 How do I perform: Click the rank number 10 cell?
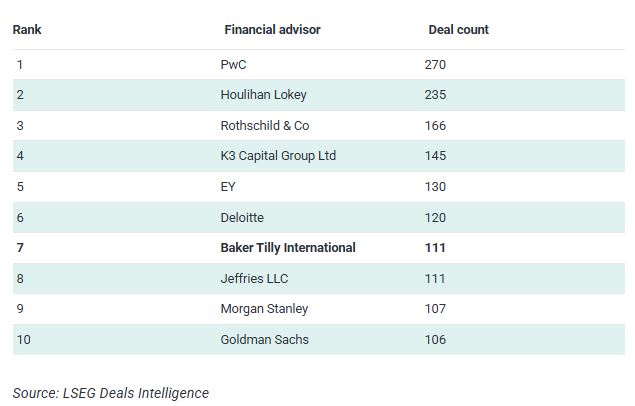coord(23,340)
